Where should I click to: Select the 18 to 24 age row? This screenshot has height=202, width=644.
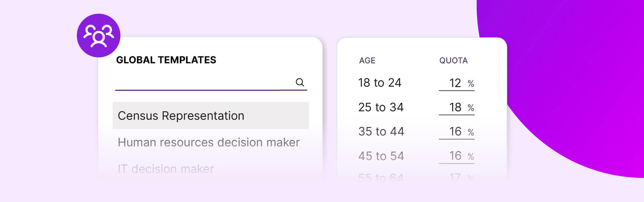[x=380, y=83]
